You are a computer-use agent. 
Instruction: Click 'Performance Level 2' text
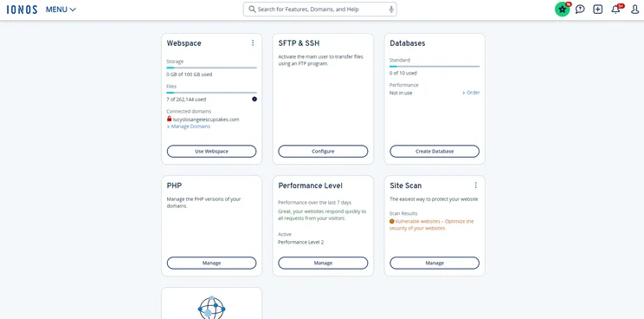tap(300, 242)
